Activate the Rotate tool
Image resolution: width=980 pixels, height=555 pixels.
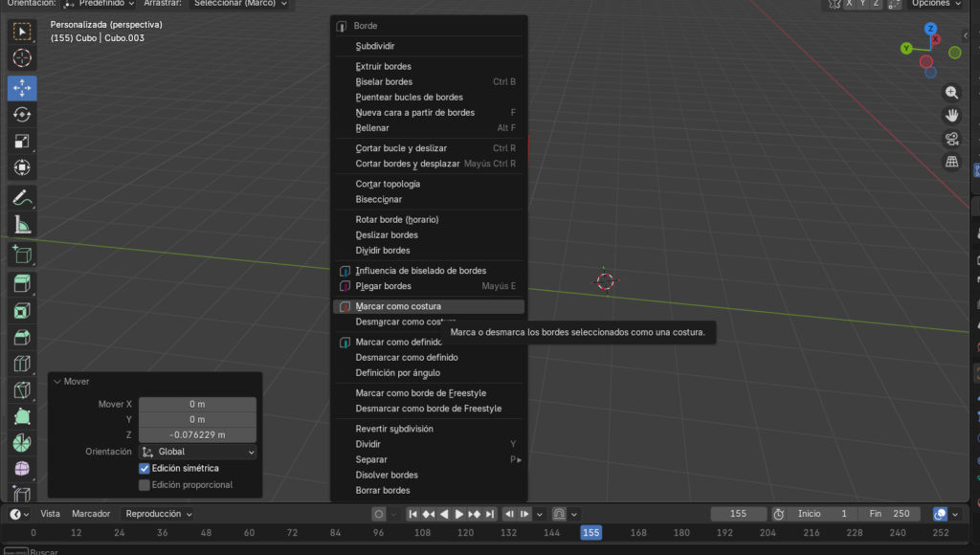(22, 115)
